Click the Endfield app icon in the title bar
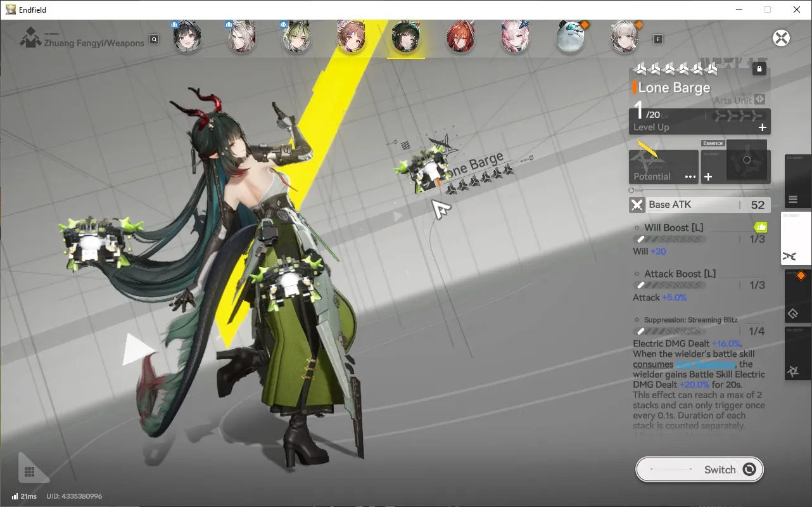This screenshot has width=812, height=507. [10, 10]
